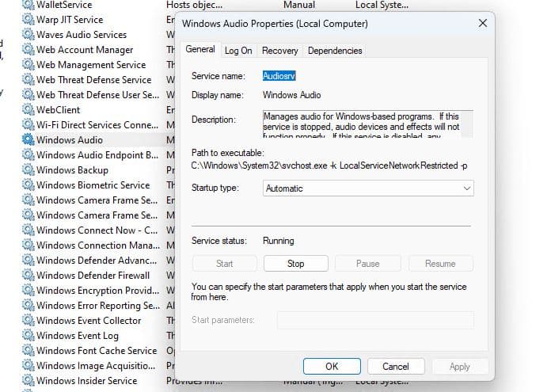
Task: Select Windows Event Collector in the list
Action: 89,320
